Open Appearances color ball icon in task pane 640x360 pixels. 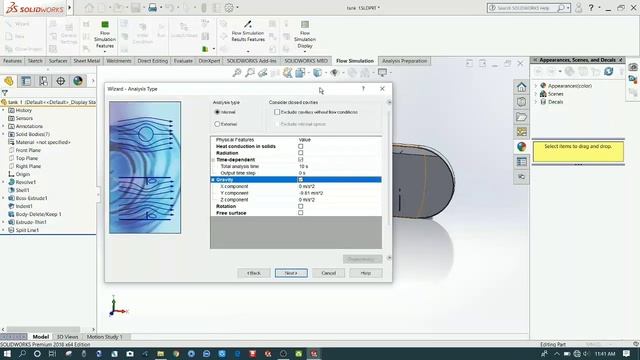pyautogui.click(x=521, y=147)
